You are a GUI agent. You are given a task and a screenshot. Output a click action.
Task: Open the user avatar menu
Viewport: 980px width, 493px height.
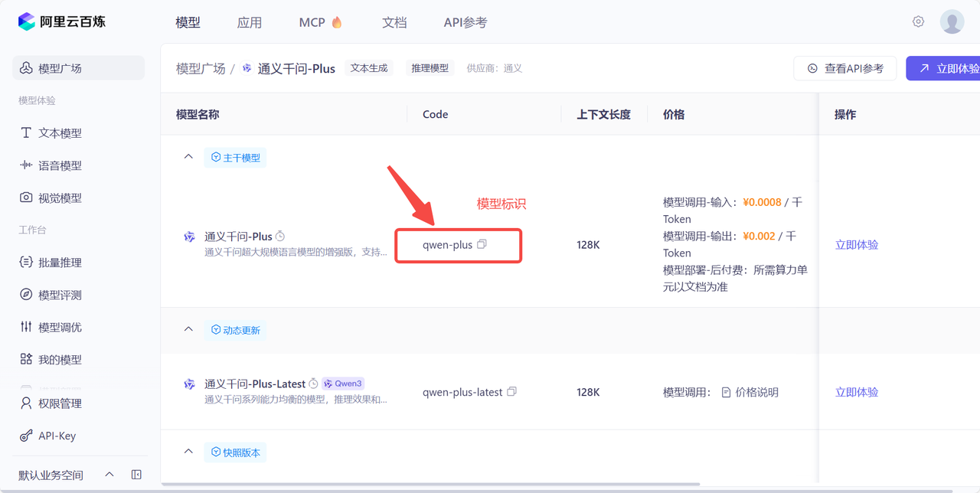click(x=952, y=21)
